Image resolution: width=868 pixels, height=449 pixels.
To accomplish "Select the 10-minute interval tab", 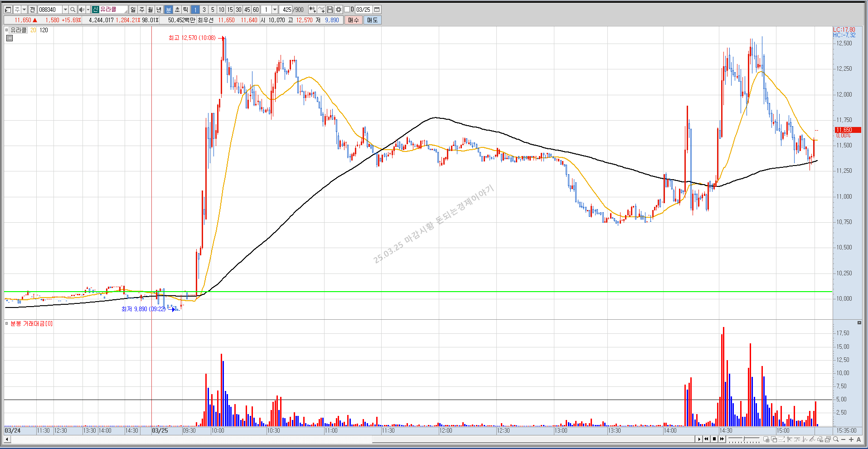I will [221, 10].
